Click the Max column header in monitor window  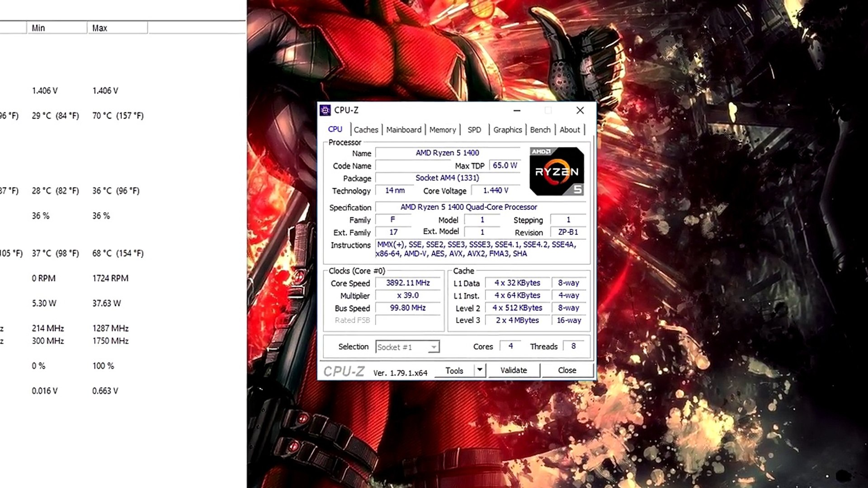click(x=118, y=28)
